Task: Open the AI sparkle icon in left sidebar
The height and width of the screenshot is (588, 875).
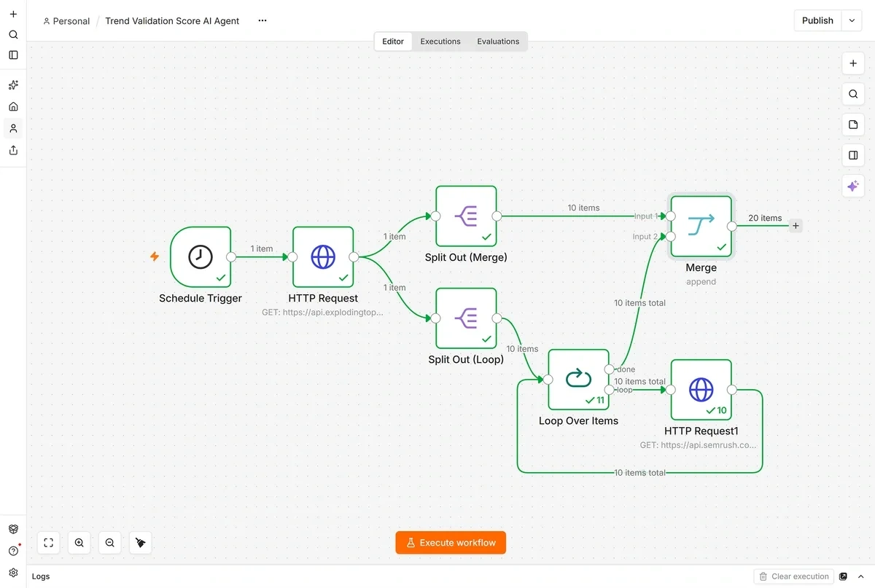Action: (x=13, y=85)
